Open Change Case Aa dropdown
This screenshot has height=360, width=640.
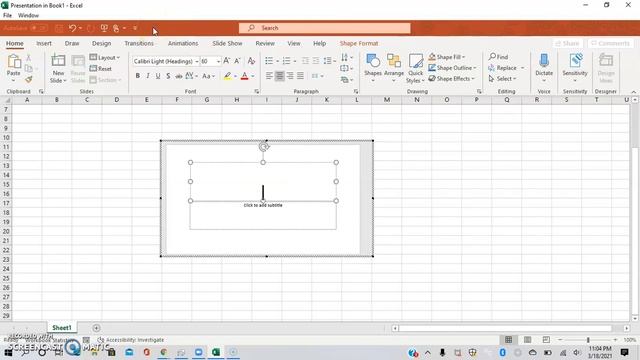click(208, 76)
